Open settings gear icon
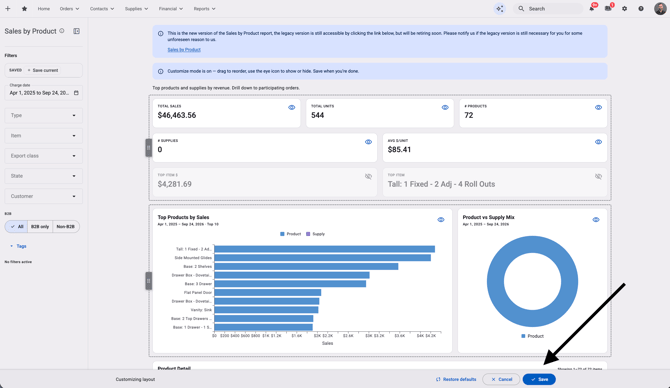 [x=625, y=9]
